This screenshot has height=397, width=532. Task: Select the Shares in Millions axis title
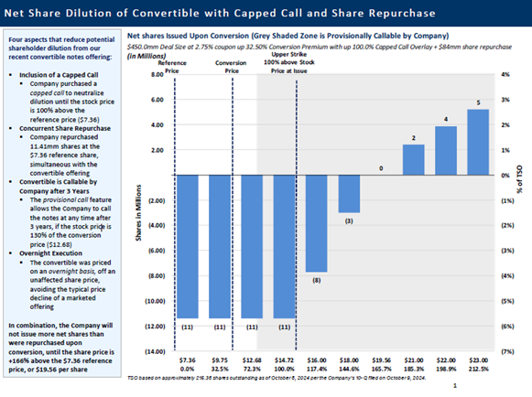pyautogui.click(x=138, y=212)
